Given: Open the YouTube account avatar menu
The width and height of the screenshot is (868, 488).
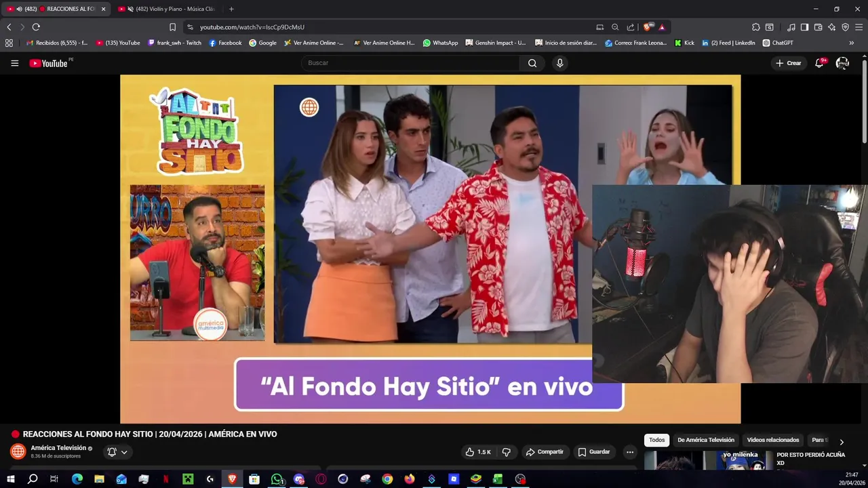Looking at the screenshot, I should point(842,63).
